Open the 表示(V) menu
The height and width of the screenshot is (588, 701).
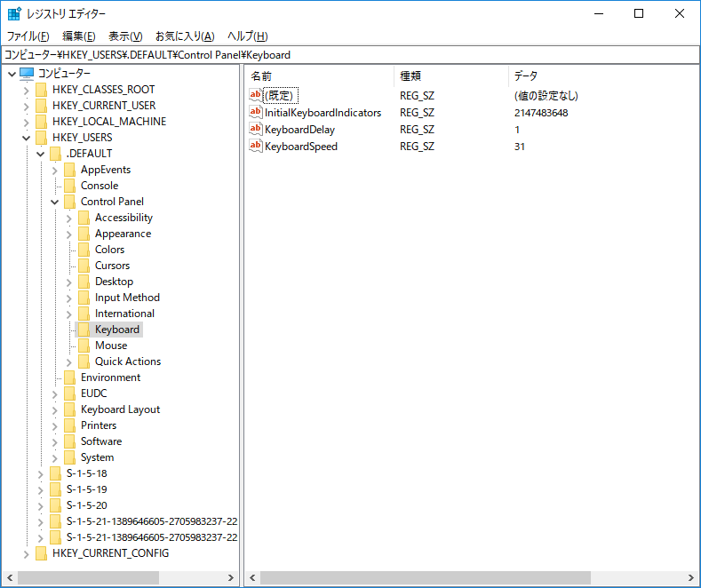[125, 36]
